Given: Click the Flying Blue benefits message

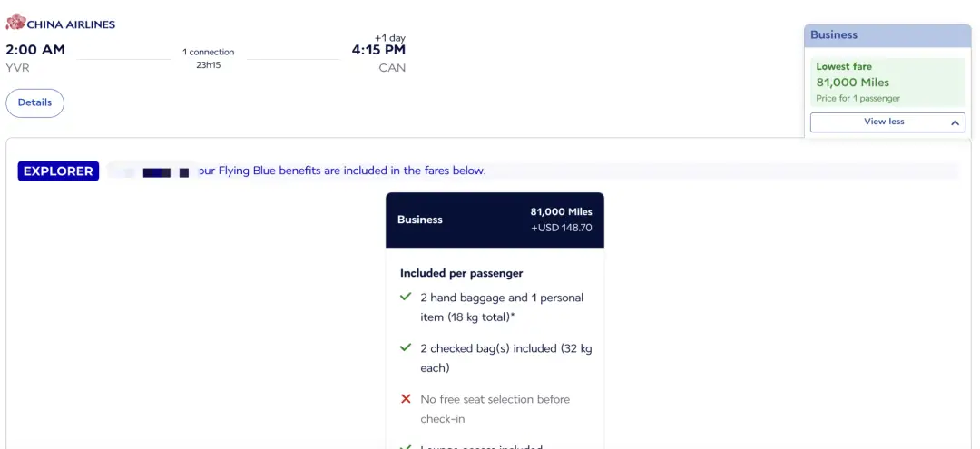Looking at the screenshot, I should point(342,171).
